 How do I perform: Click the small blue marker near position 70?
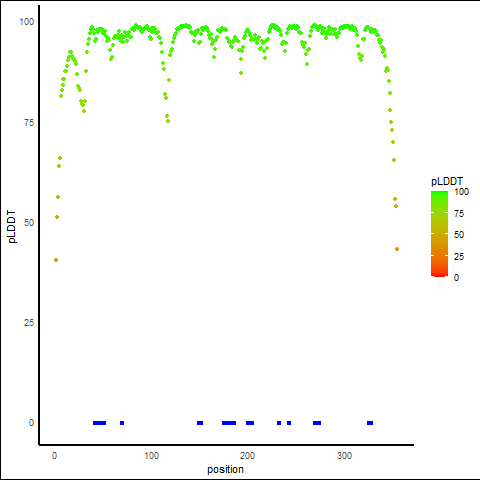(122, 423)
